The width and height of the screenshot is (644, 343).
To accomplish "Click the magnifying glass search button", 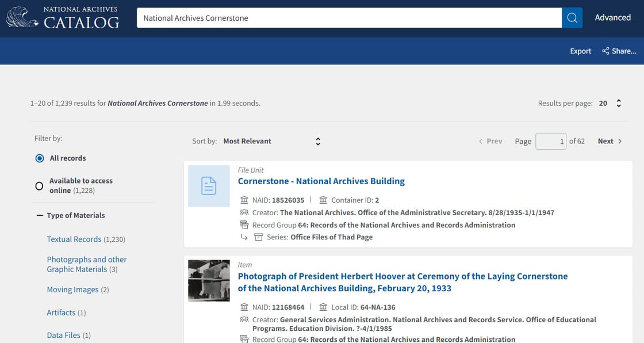I will coord(572,18).
